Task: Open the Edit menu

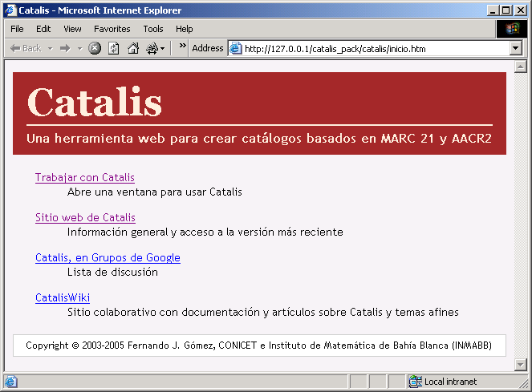Action: [43, 29]
